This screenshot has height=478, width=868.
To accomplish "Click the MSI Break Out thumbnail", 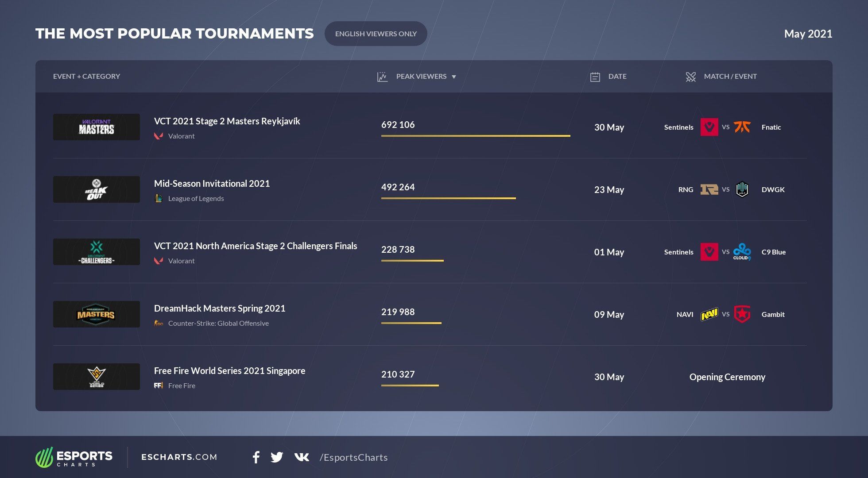I will tap(97, 189).
